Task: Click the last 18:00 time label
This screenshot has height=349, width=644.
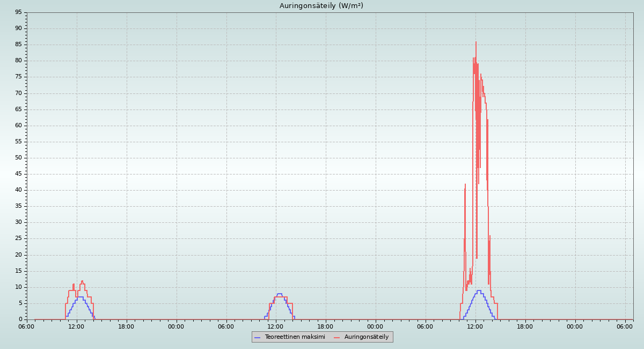Action: (525, 326)
